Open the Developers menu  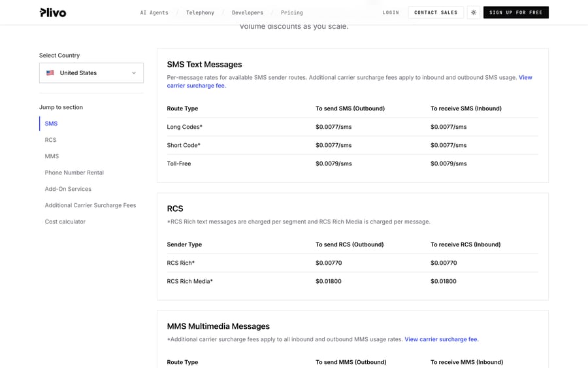coord(248,12)
